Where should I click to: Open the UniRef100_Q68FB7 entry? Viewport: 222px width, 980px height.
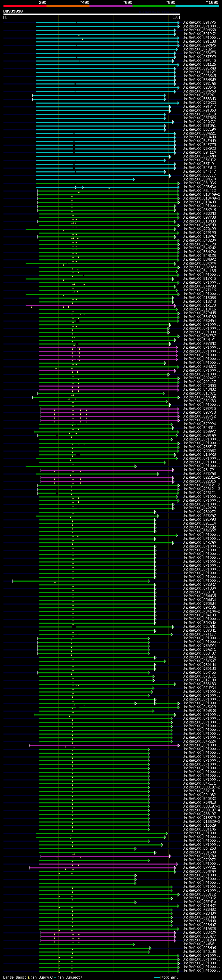[x=199, y=653]
